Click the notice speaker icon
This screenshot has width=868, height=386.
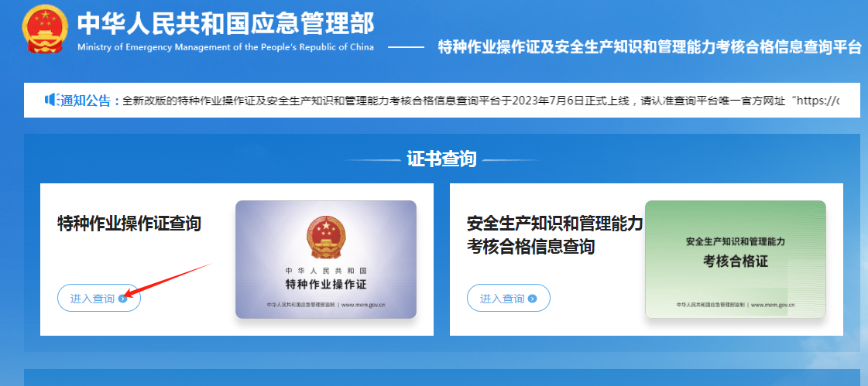[50, 100]
